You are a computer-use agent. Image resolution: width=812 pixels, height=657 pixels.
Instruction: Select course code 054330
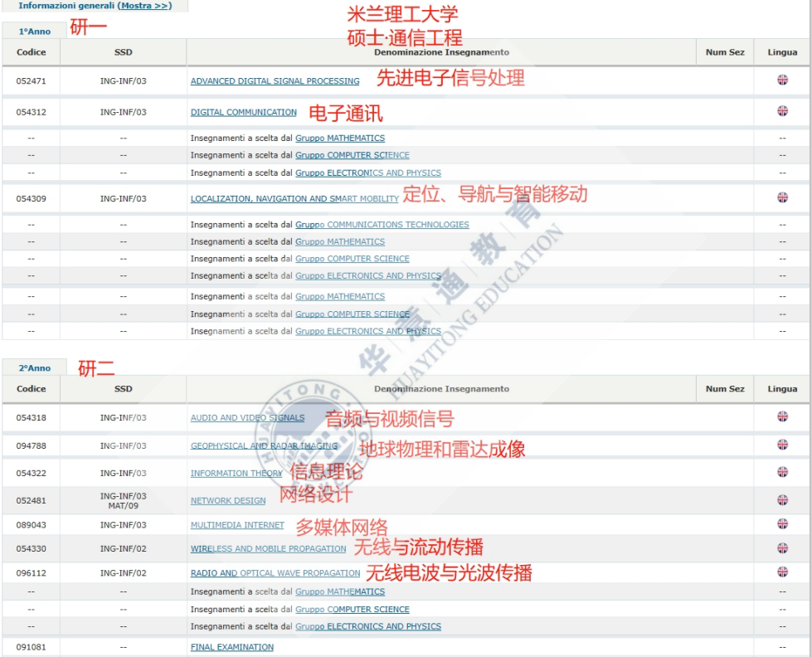click(31, 549)
